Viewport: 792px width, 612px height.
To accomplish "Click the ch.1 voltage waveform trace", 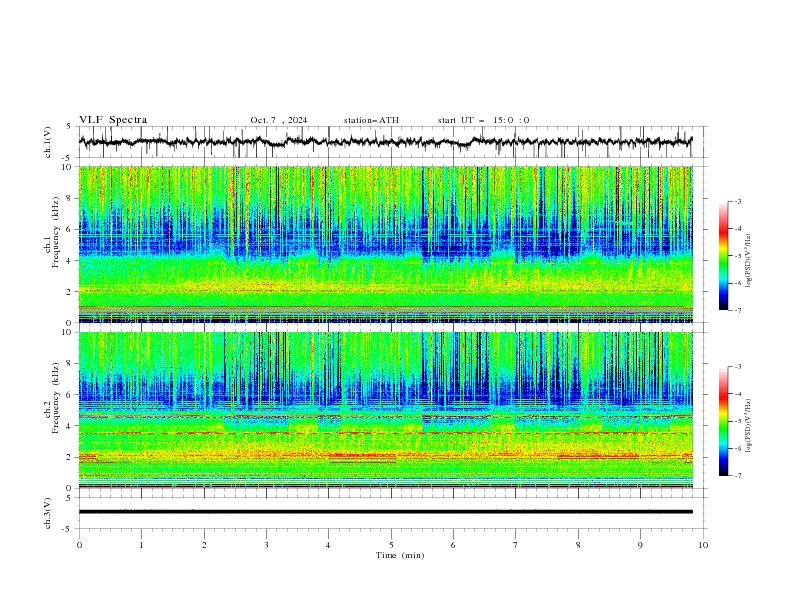I will point(385,142).
